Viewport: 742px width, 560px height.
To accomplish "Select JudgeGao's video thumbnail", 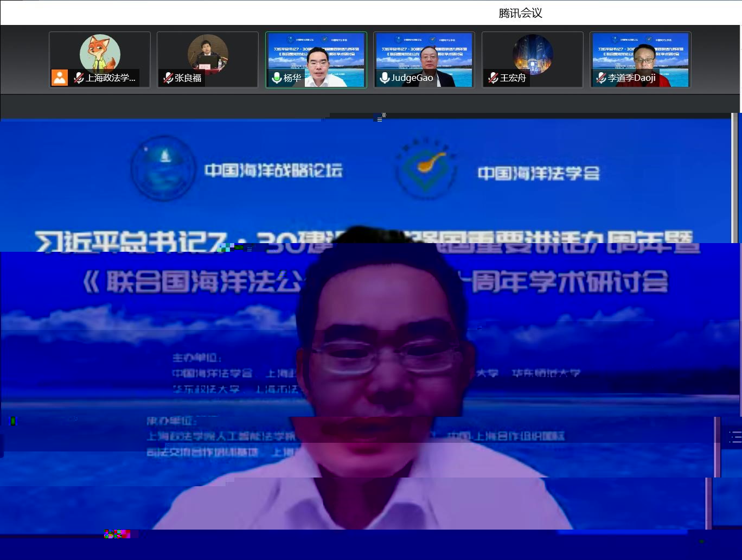I will 424,60.
